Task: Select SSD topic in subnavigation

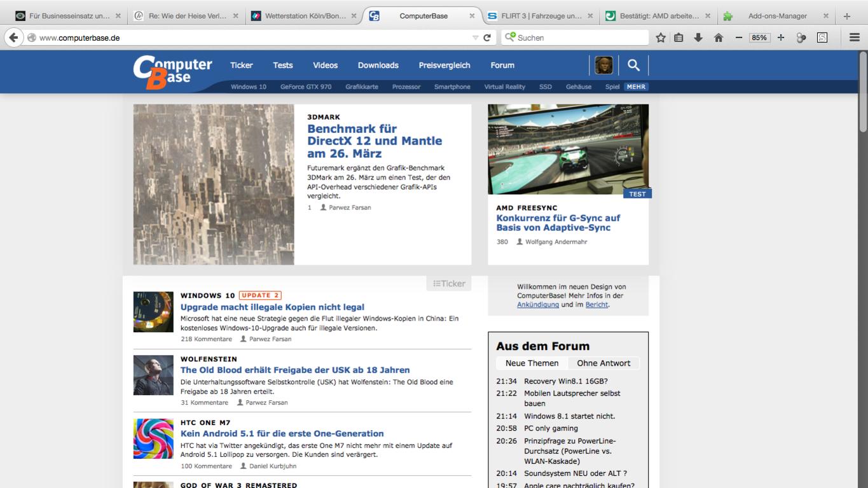Action: tap(546, 87)
